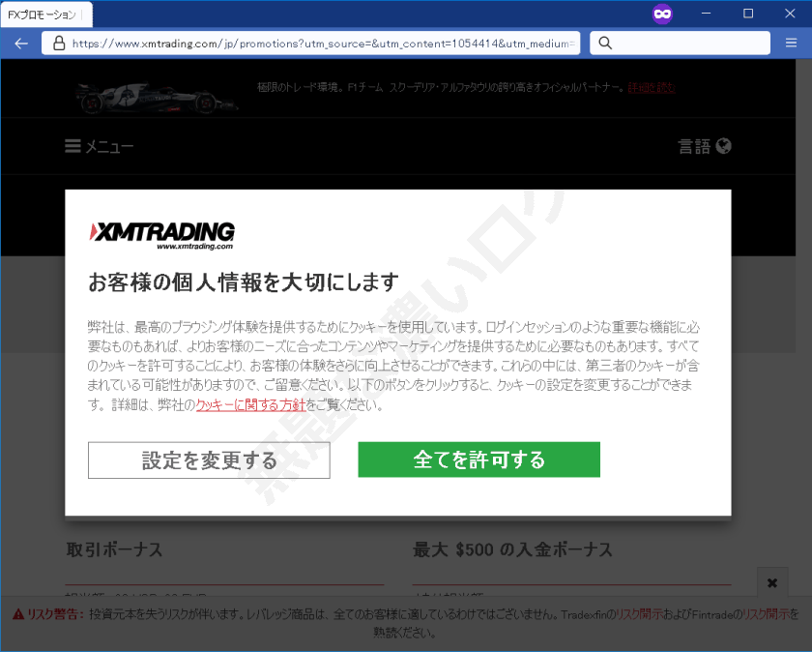Image resolution: width=812 pixels, height=652 pixels.
Task: Click the red risk warning triangle
Action: (x=18, y=614)
